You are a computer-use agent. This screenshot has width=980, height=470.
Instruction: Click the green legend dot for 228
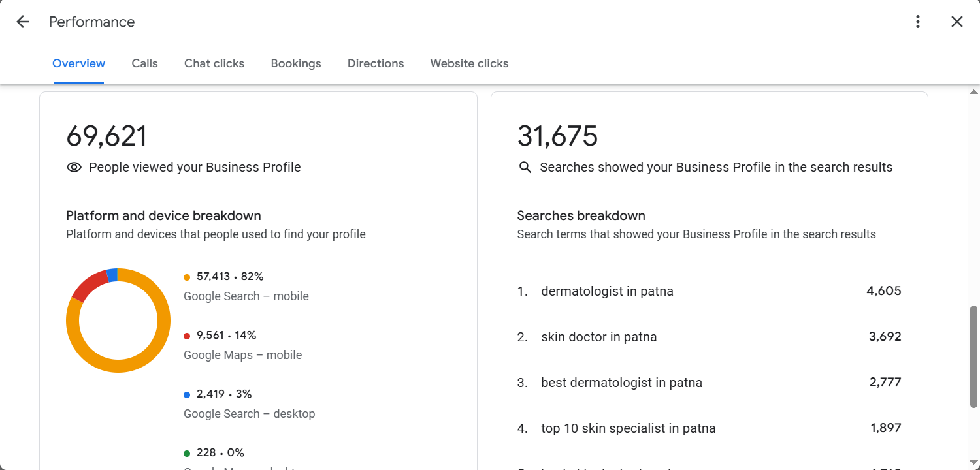click(187, 453)
